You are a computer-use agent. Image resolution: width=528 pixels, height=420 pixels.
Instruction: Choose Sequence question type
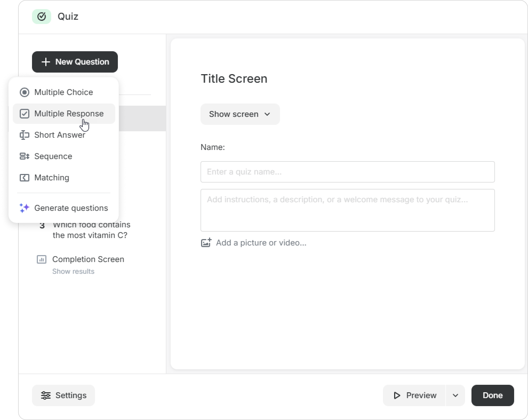click(64, 156)
